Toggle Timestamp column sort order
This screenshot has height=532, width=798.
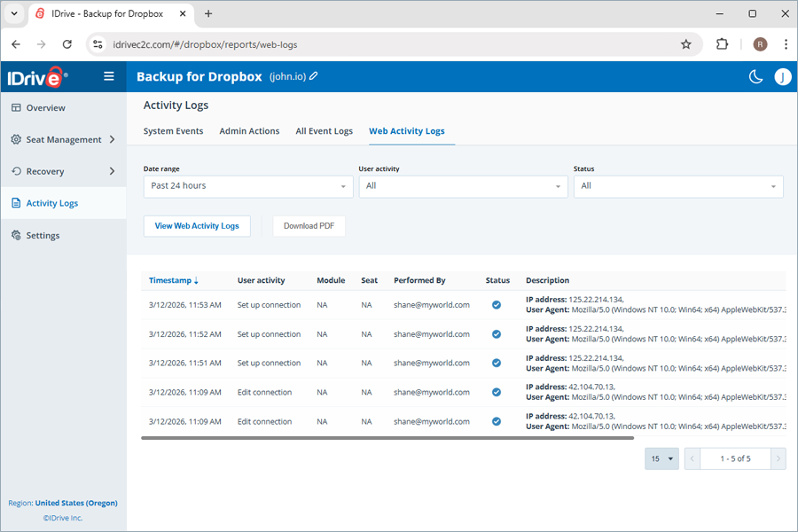click(174, 280)
